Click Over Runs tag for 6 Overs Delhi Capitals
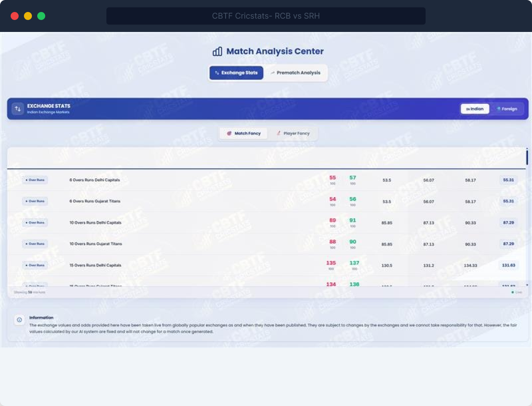532x406 pixels. pyautogui.click(x=35, y=180)
